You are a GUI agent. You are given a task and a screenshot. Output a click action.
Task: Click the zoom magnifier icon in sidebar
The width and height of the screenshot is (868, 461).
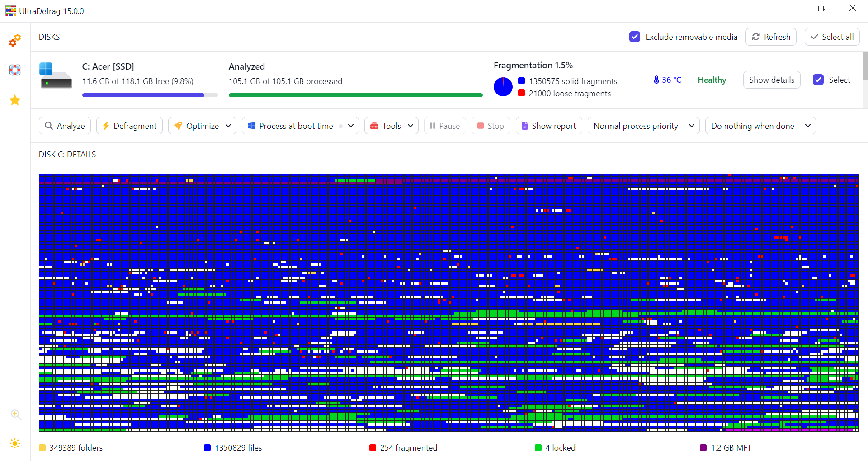16,414
